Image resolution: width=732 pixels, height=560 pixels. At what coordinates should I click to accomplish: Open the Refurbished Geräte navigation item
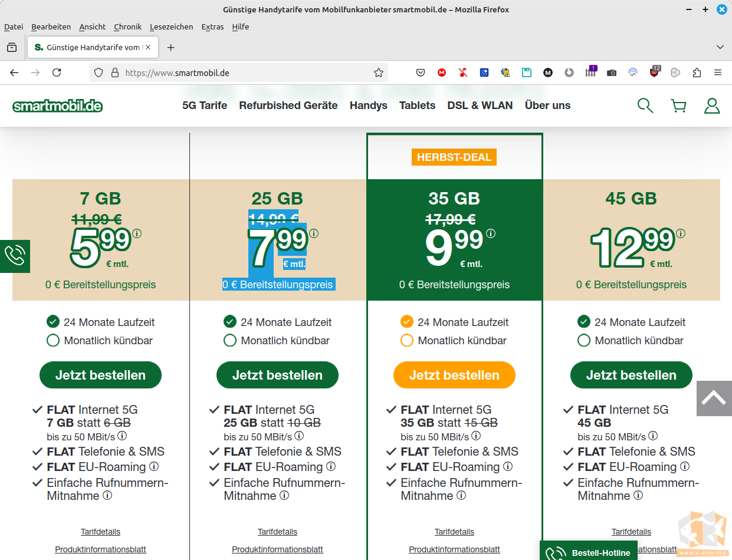[x=288, y=106]
